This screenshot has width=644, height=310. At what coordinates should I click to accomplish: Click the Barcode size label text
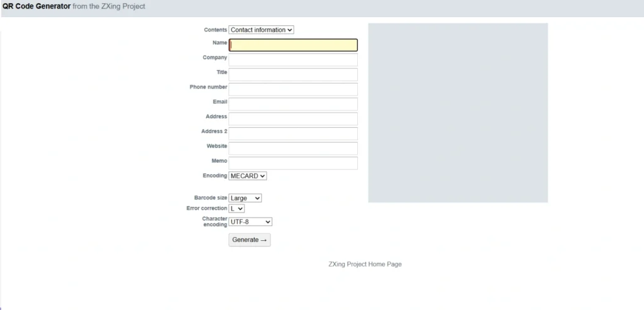(x=211, y=198)
